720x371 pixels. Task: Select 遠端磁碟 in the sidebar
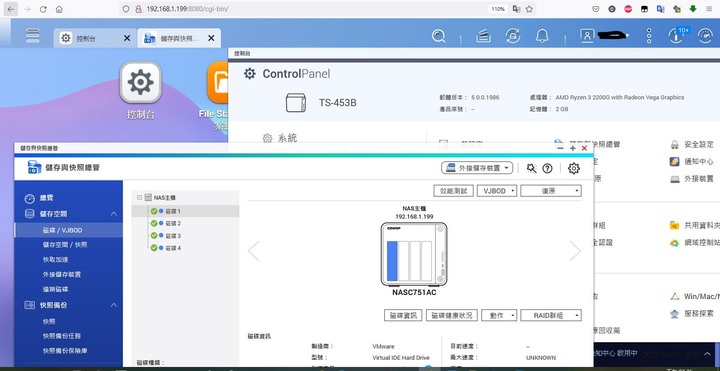69,289
